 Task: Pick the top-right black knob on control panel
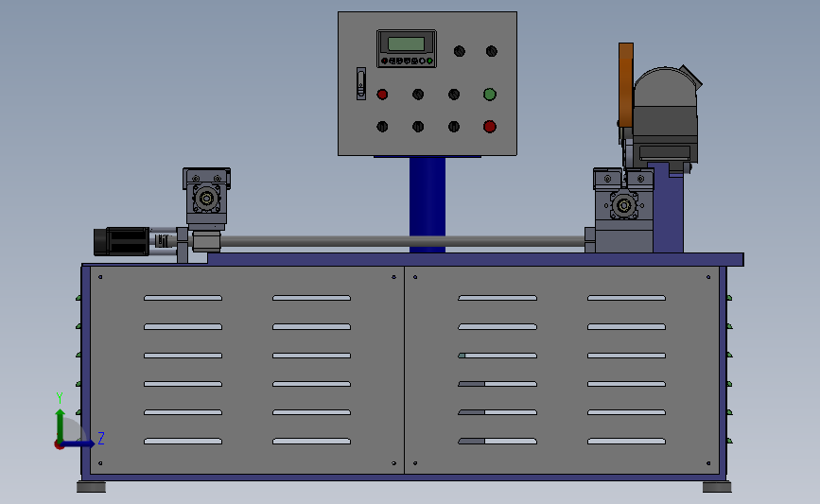tap(492, 51)
